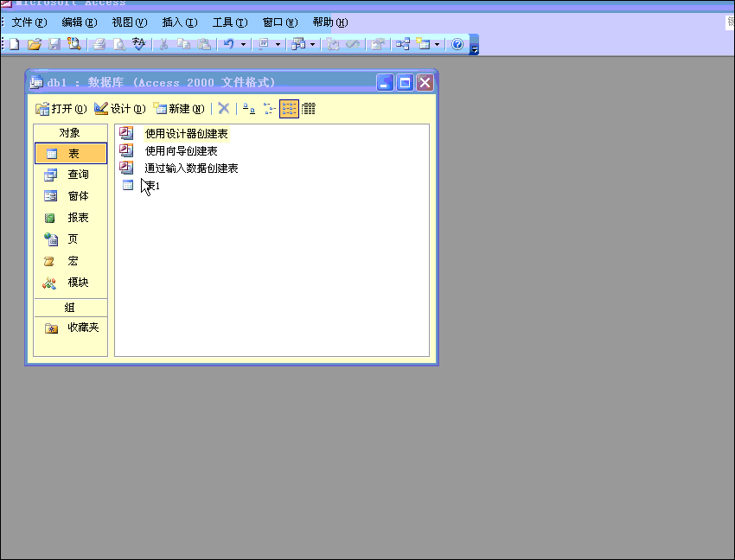735x560 pixels.
Task: Create a new database with the New icon
Action: point(15,45)
